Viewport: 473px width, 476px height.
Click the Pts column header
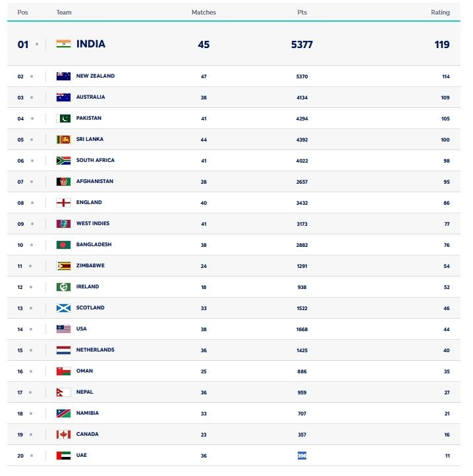pyautogui.click(x=302, y=12)
